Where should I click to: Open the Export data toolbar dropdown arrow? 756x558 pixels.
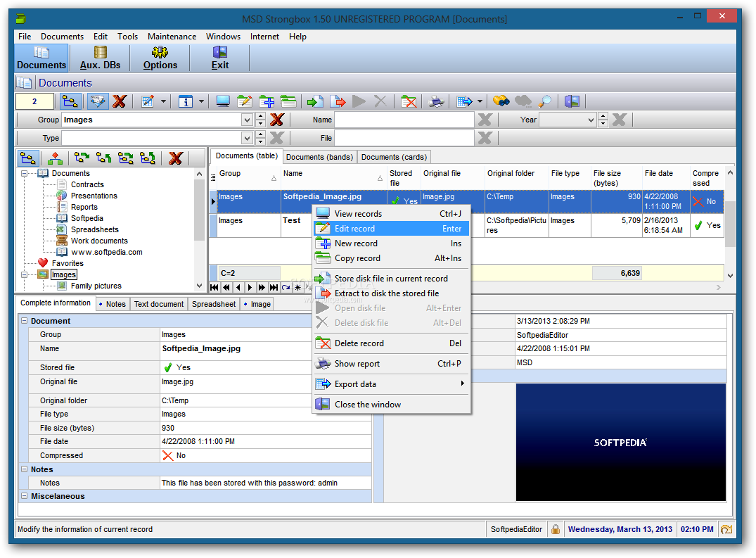[x=480, y=101]
